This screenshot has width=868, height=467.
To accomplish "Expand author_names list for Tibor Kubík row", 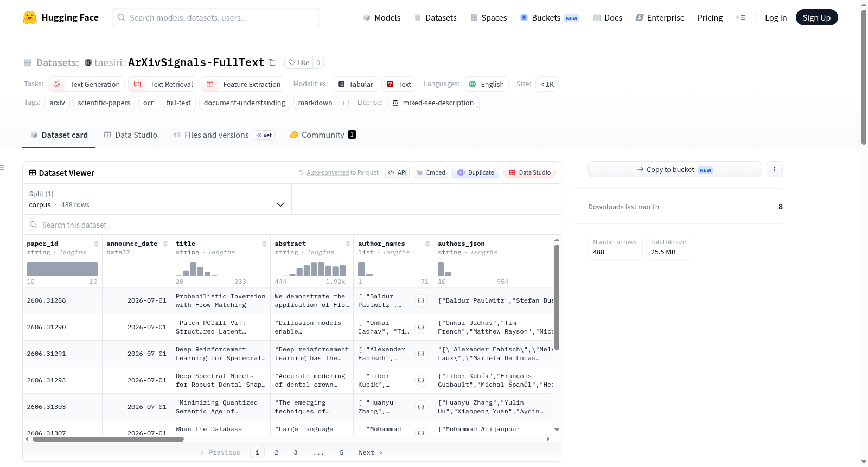I will coord(421,380).
